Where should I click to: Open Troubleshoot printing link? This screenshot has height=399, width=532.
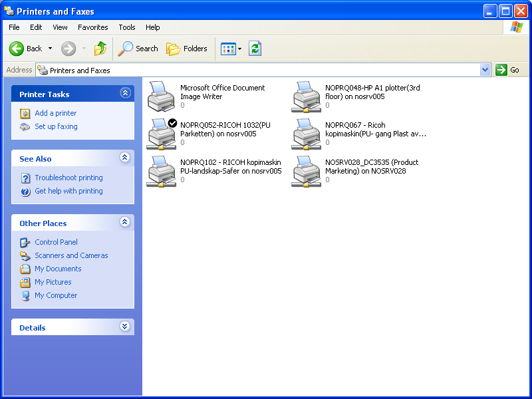tap(68, 178)
